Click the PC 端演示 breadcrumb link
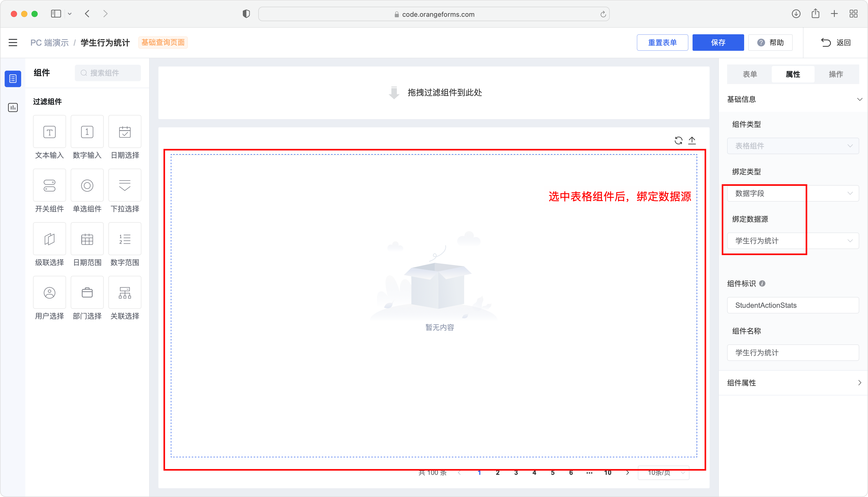 click(x=50, y=43)
